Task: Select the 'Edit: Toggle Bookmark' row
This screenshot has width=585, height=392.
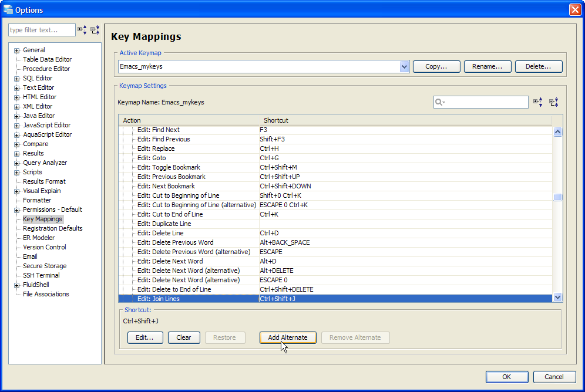Action: (x=335, y=167)
